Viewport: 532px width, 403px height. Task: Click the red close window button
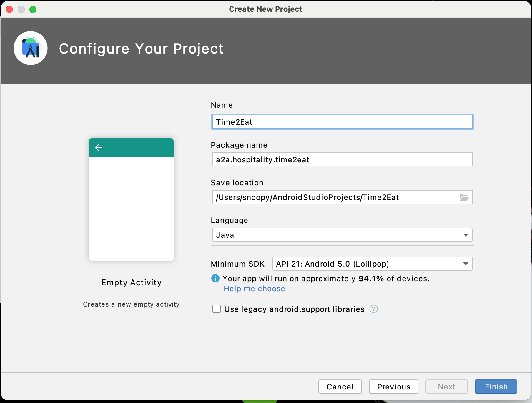[x=9, y=9]
